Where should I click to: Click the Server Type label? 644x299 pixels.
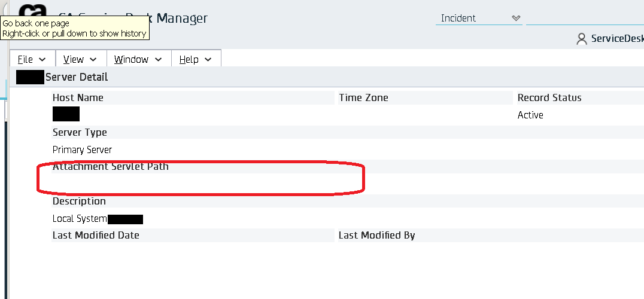[x=80, y=132]
